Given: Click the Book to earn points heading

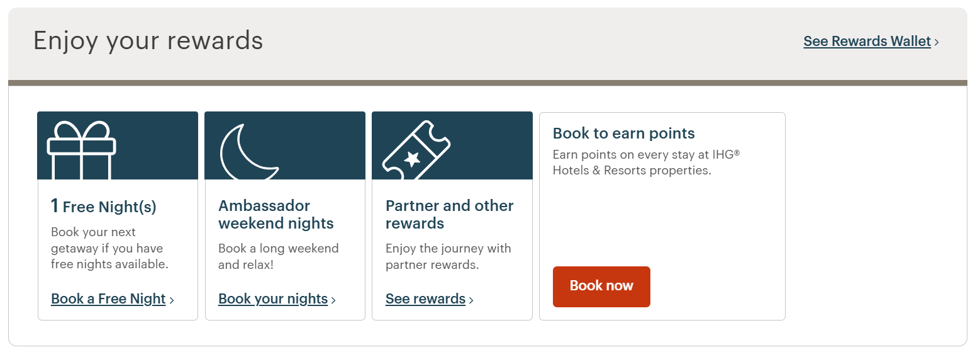Looking at the screenshot, I should (x=623, y=133).
